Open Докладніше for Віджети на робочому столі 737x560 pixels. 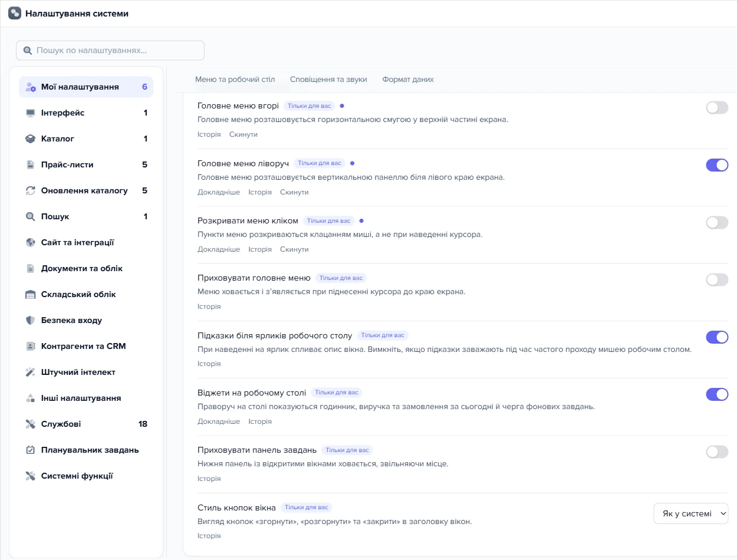tap(219, 421)
